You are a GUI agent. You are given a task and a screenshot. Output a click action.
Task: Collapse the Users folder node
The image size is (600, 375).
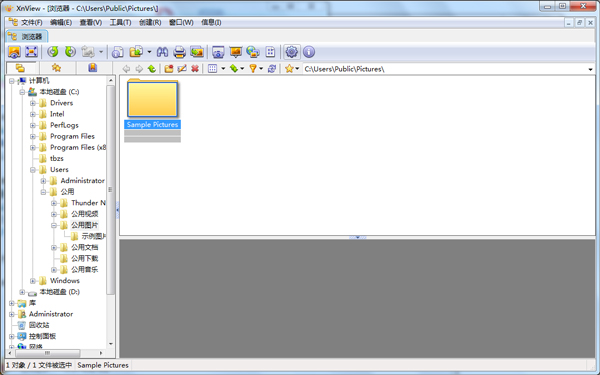pyautogui.click(x=33, y=170)
